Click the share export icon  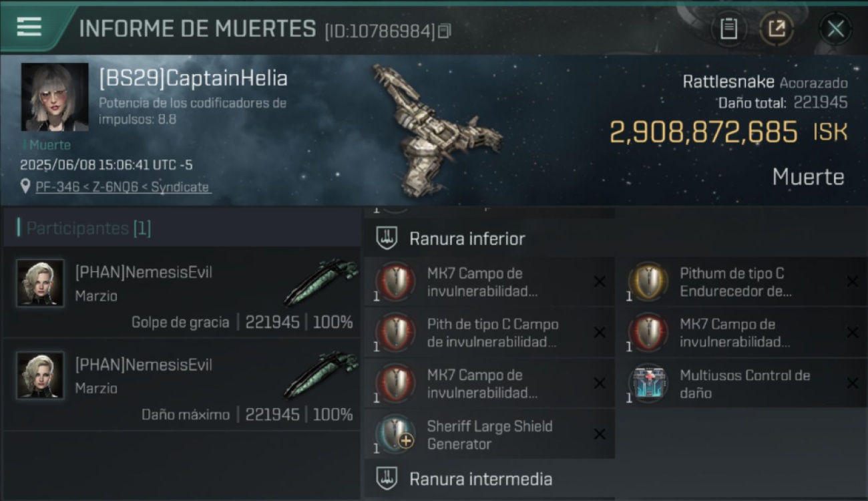pyautogui.click(x=777, y=29)
